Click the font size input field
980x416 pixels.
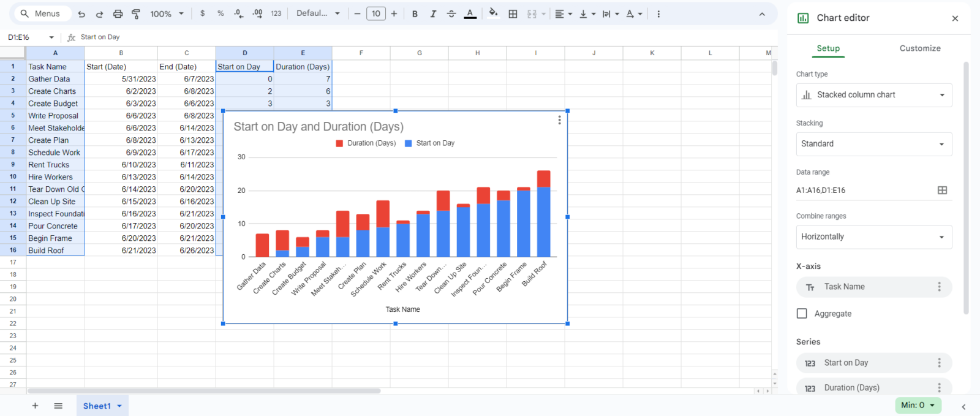pos(375,13)
